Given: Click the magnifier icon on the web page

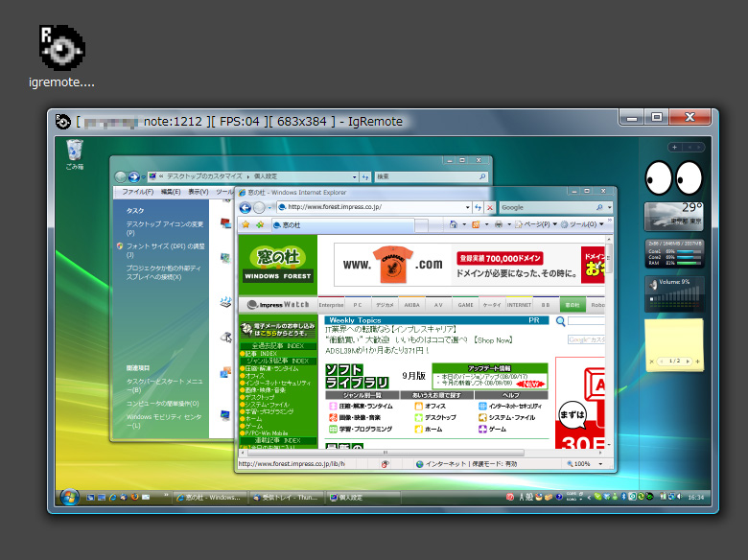Looking at the screenshot, I should (561, 321).
